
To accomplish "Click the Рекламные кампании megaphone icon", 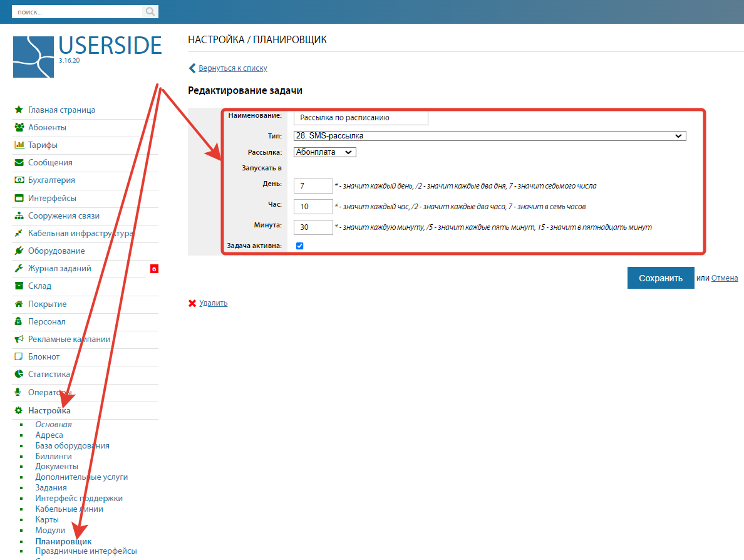I will click(x=19, y=339).
